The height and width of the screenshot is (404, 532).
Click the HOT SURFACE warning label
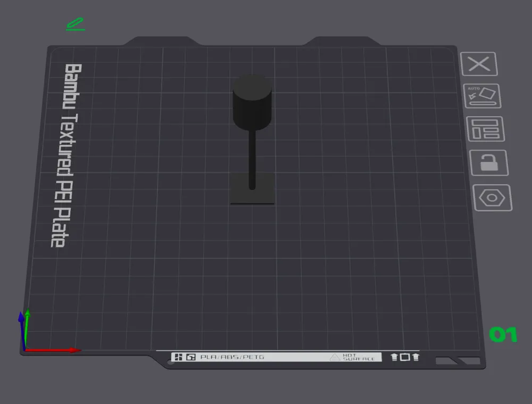pyautogui.click(x=353, y=357)
